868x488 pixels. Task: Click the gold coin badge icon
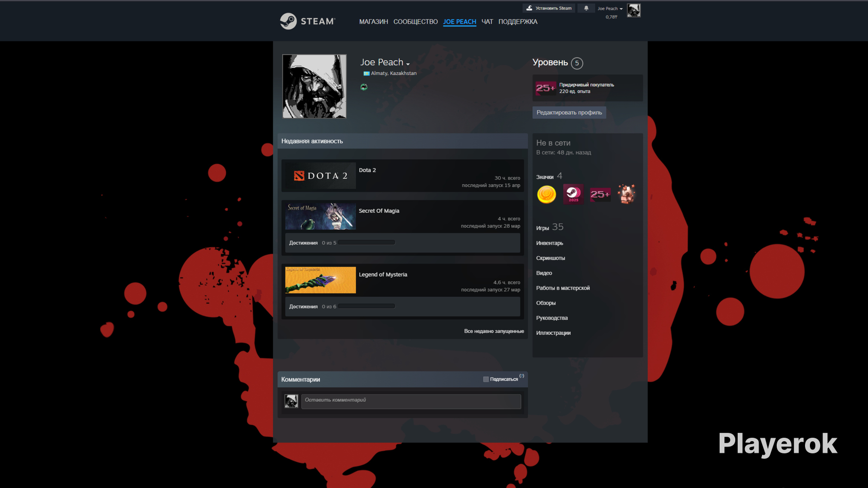coord(546,194)
